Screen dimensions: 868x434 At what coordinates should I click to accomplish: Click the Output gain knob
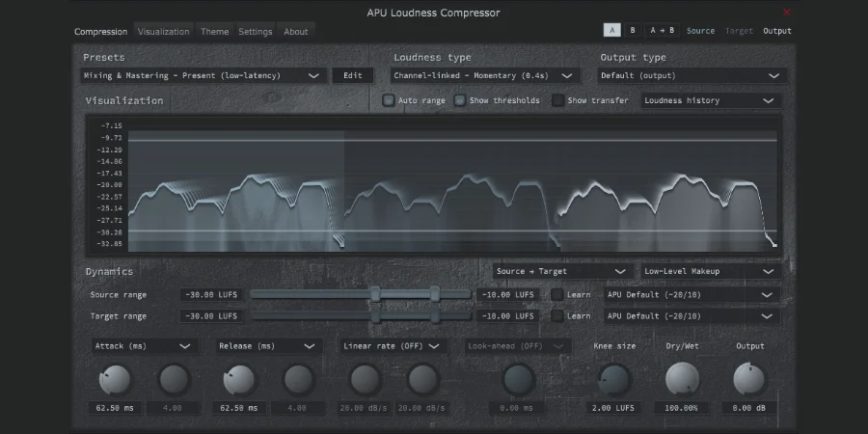point(749,379)
